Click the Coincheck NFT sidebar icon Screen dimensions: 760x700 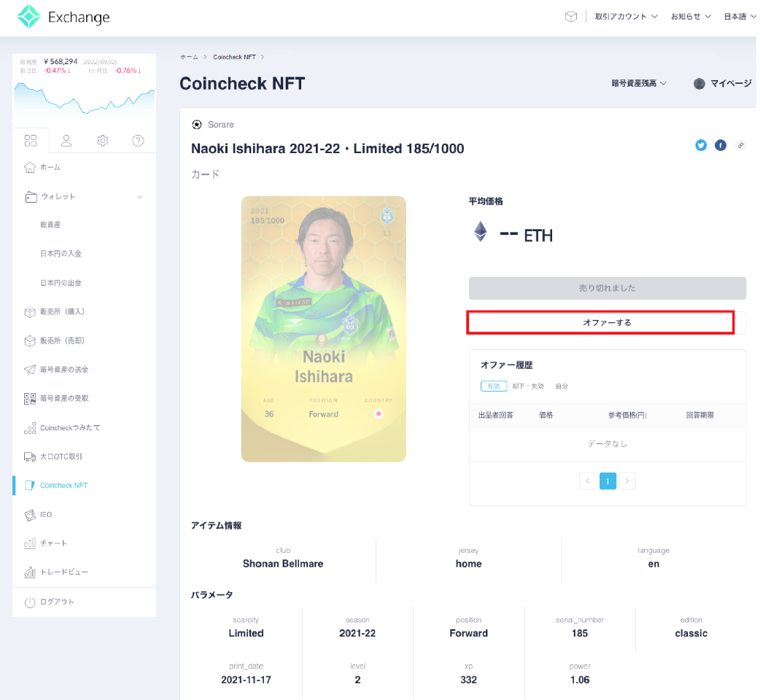pos(30,486)
